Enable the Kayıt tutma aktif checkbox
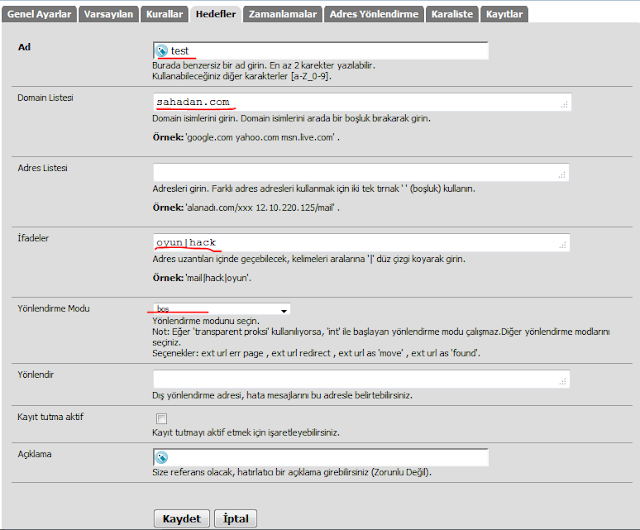This screenshot has width=640, height=530. click(162, 419)
